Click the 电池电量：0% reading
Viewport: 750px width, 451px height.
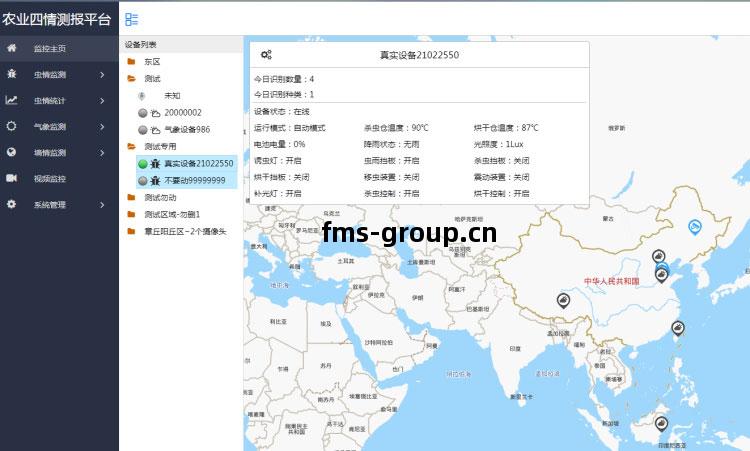(x=279, y=144)
